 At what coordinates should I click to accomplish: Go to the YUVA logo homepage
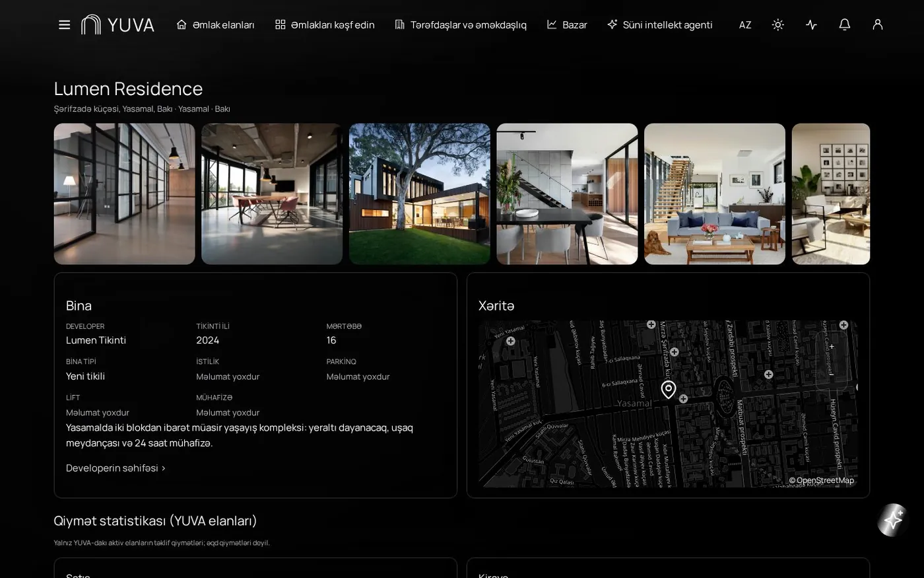[117, 25]
